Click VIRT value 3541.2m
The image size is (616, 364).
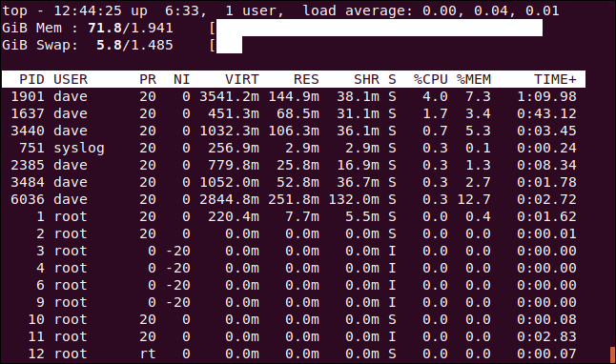pos(229,96)
